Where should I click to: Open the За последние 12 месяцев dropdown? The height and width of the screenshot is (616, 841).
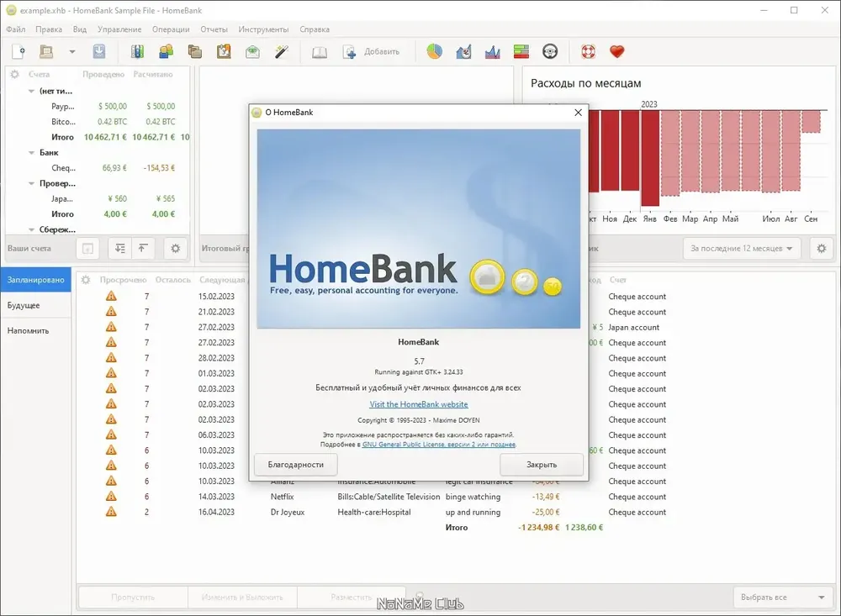(x=741, y=248)
